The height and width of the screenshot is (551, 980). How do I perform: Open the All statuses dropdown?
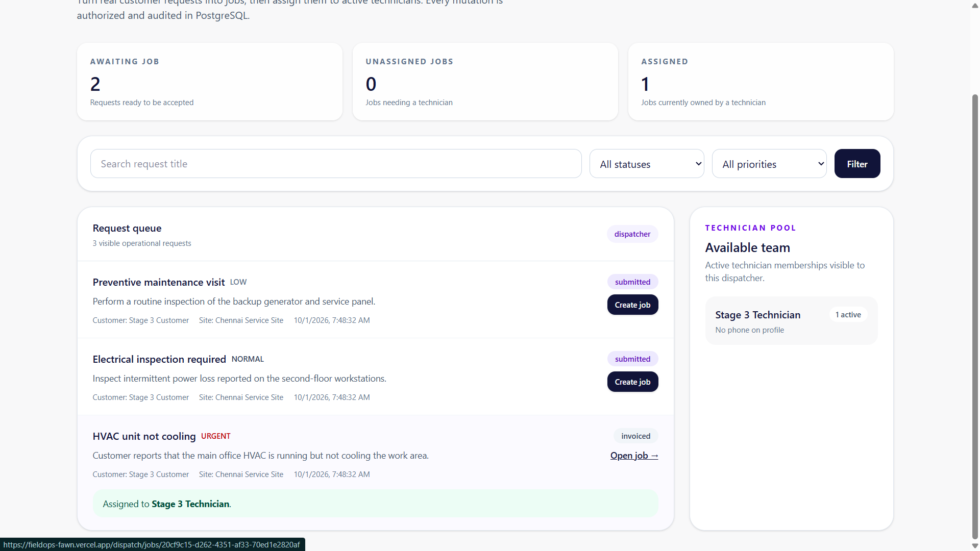(647, 164)
